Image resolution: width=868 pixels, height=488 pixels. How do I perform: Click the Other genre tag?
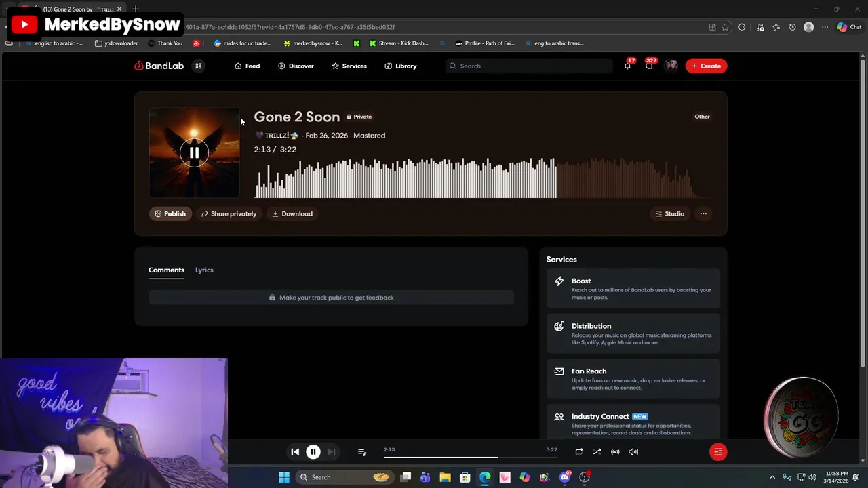[x=702, y=117]
